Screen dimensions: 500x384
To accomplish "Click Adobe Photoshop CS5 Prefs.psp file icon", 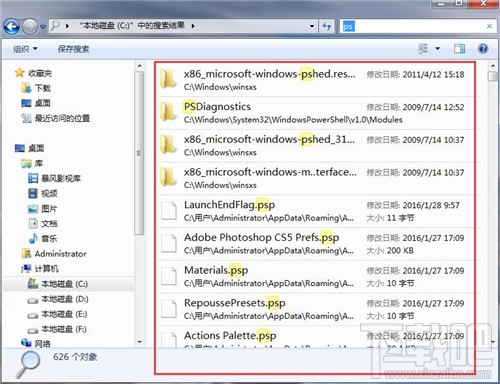I will 169,243.
